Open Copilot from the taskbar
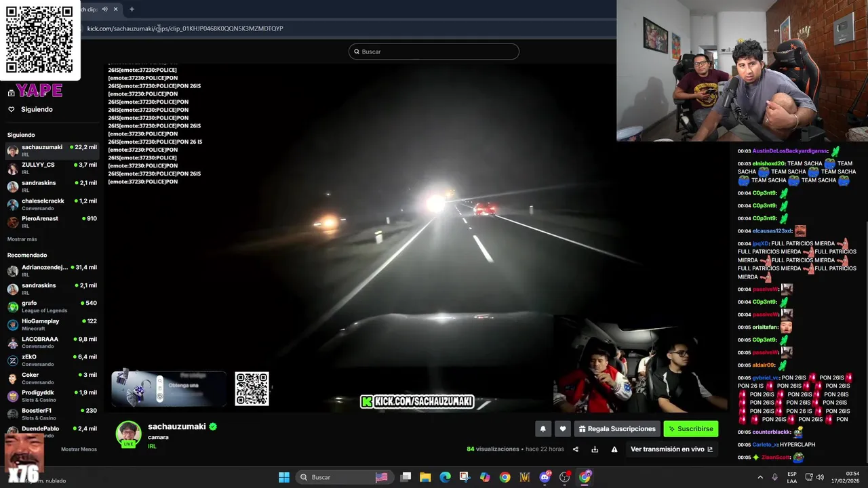868x488 pixels. click(485, 477)
